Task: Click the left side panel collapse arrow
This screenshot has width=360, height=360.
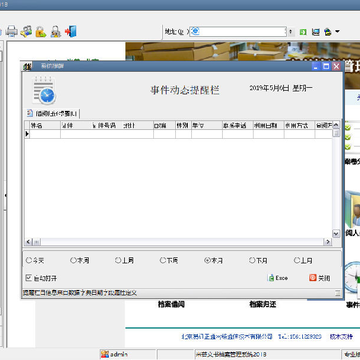Action: [5, 195]
